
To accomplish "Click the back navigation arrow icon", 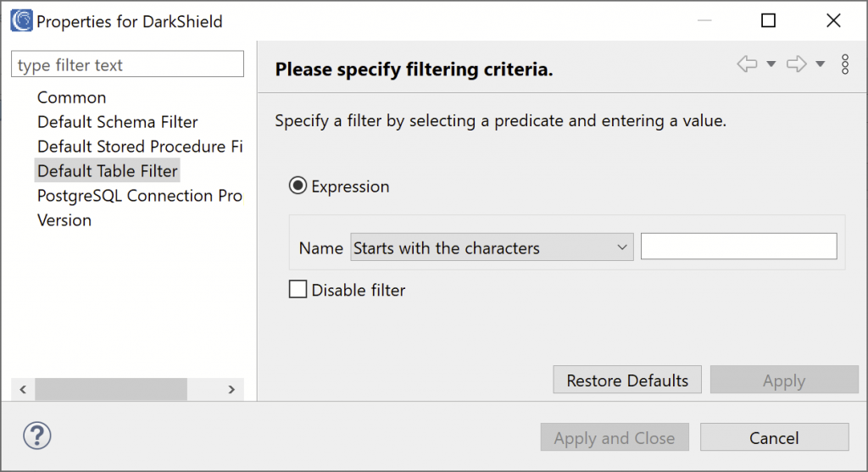I will (x=747, y=64).
